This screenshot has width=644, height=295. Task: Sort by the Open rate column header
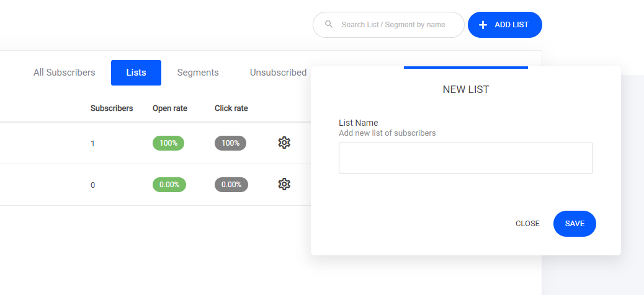pyautogui.click(x=170, y=108)
